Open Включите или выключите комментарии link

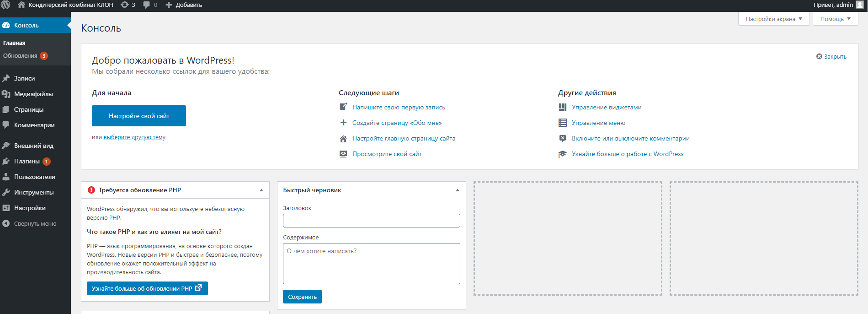tap(630, 138)
